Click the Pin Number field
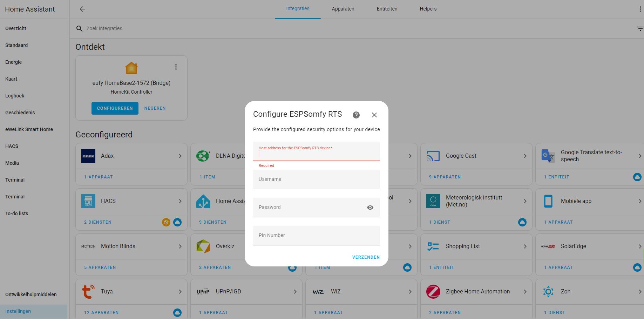The image size is (644, 319). (316, 235)
